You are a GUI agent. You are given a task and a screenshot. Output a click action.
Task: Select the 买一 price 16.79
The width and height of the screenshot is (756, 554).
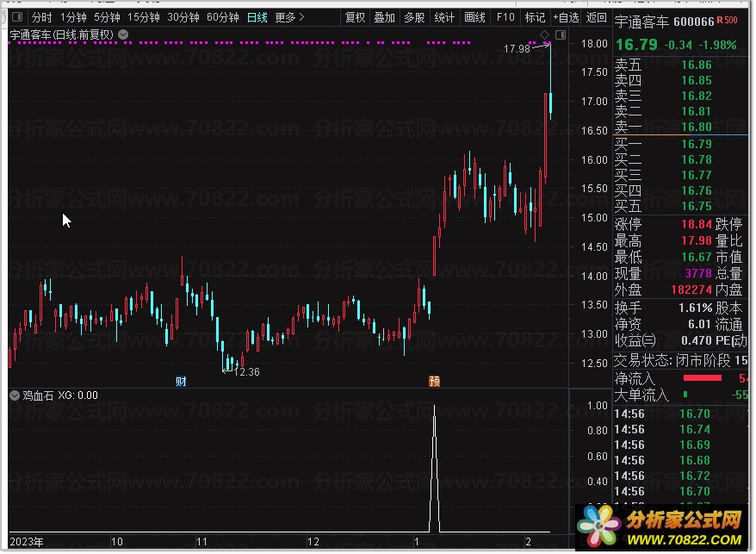pos(697,144)
